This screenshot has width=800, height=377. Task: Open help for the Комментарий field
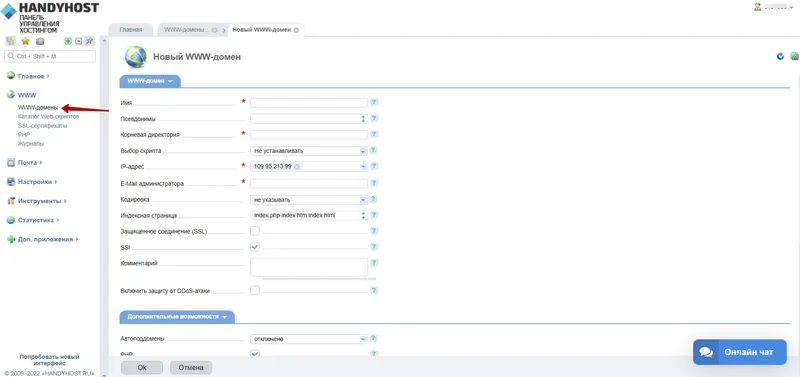point(374,263)
